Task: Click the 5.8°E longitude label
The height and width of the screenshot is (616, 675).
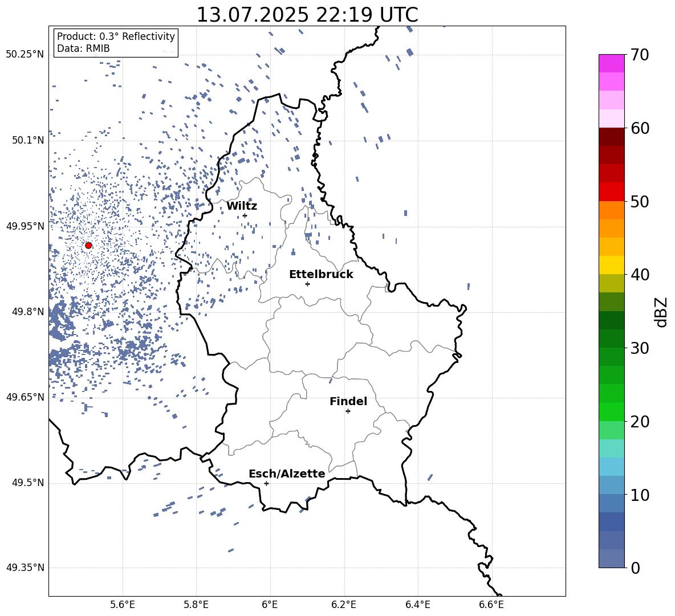Action: tap(196, 605)
